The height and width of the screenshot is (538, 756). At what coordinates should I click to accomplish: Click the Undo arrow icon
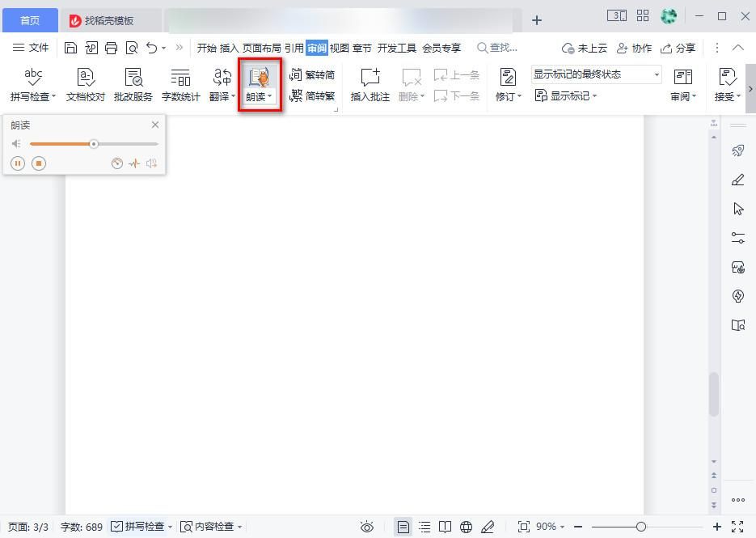coord(152,48)
